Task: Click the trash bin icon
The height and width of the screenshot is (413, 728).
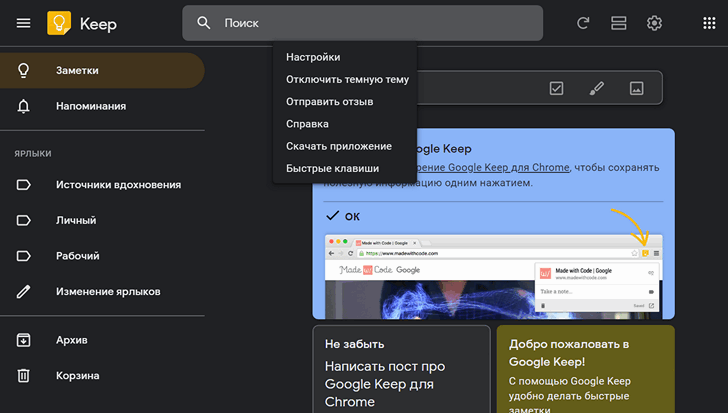Action: [x=23, y=375]
